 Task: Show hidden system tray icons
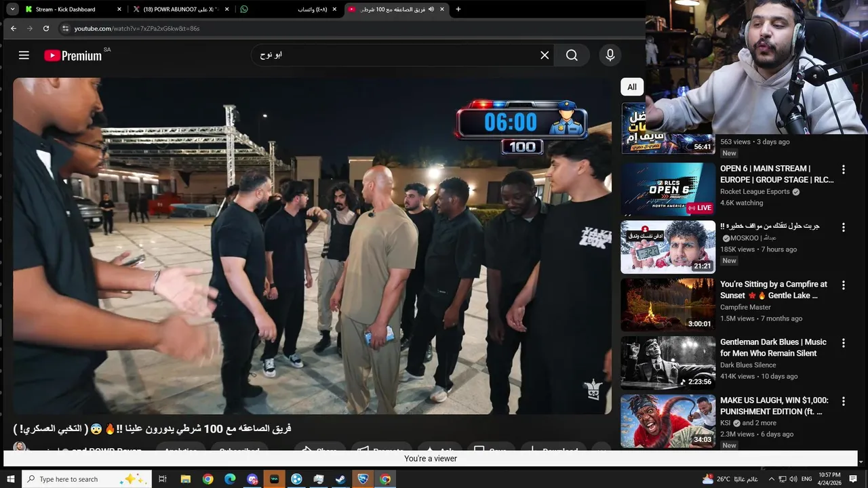pyautogui.click(x=771, y=479)
